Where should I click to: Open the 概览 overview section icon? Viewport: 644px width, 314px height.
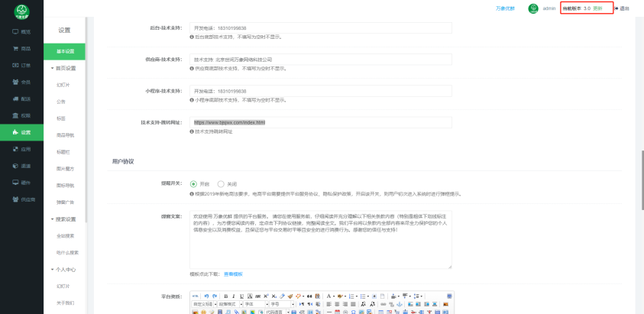pos(15,31)
